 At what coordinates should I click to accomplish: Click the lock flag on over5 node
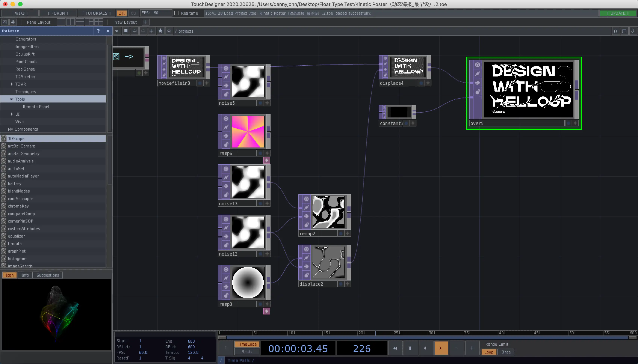coord(477,92)
